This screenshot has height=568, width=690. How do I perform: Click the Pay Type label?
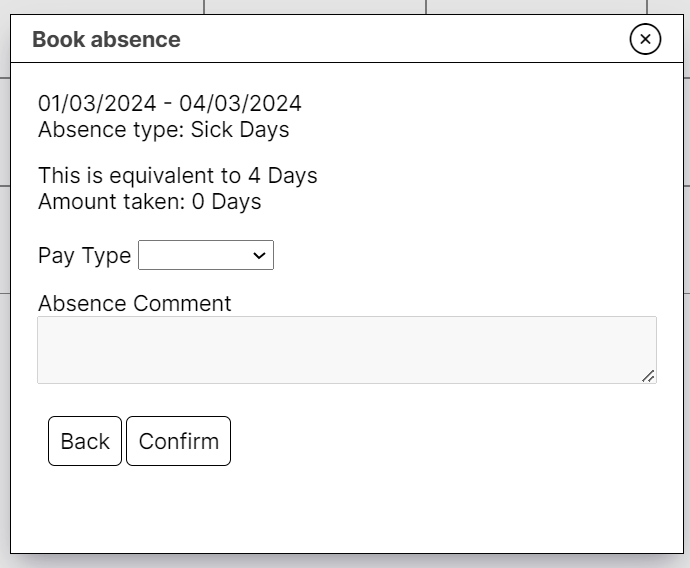click(x=84, y=255)
